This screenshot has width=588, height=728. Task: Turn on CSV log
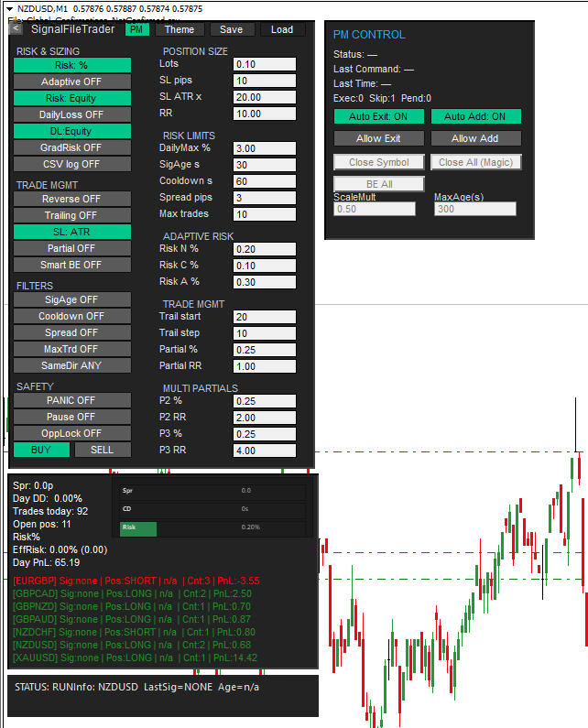72,164
